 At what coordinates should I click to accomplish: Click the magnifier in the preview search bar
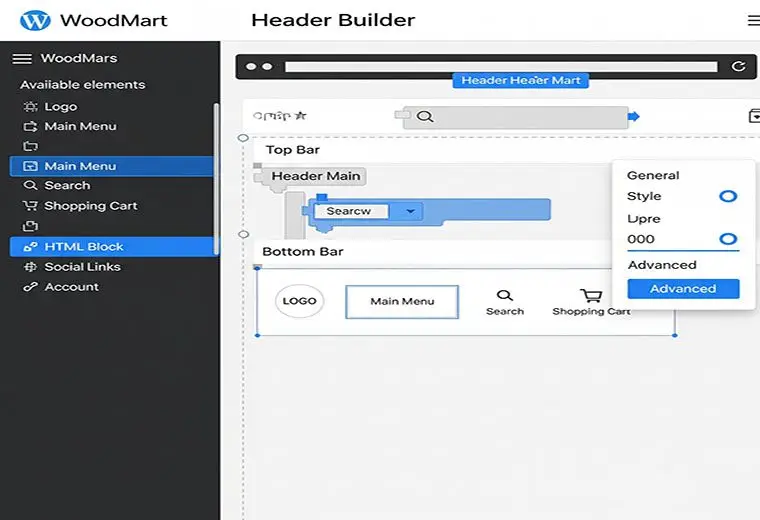[x=425, y=117]
